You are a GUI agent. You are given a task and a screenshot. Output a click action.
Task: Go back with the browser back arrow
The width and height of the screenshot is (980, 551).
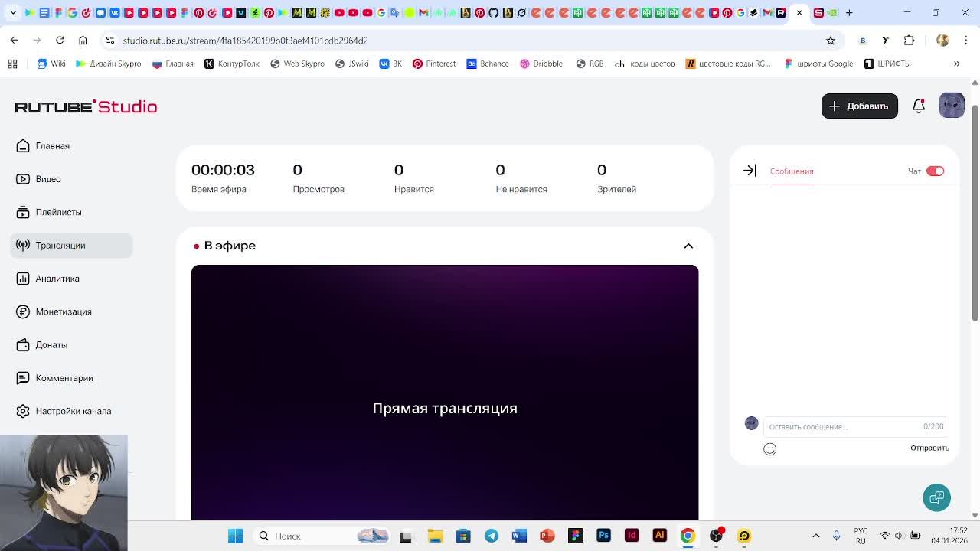[x=14, y=40]
